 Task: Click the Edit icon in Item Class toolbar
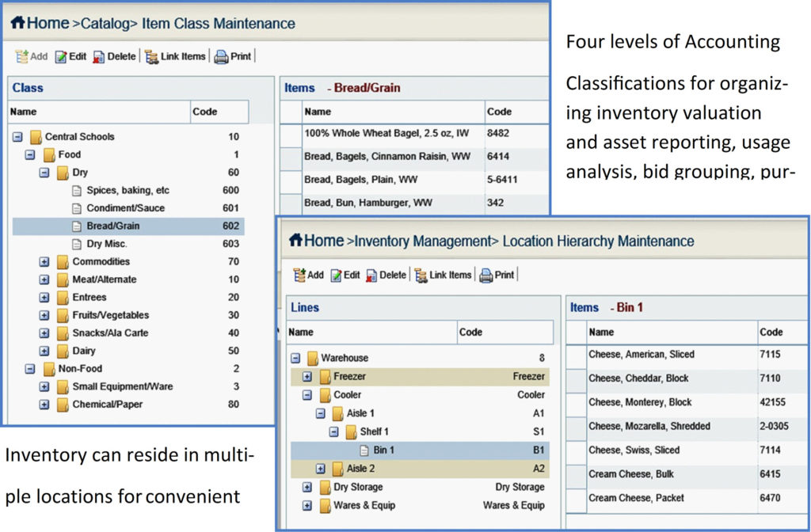[x=60, y=57]
